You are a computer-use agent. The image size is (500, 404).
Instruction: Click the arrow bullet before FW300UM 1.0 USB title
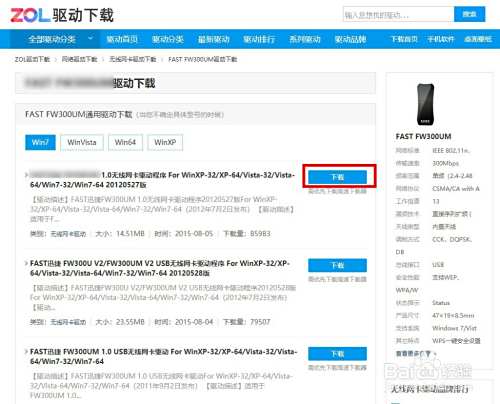click(26, 351)
